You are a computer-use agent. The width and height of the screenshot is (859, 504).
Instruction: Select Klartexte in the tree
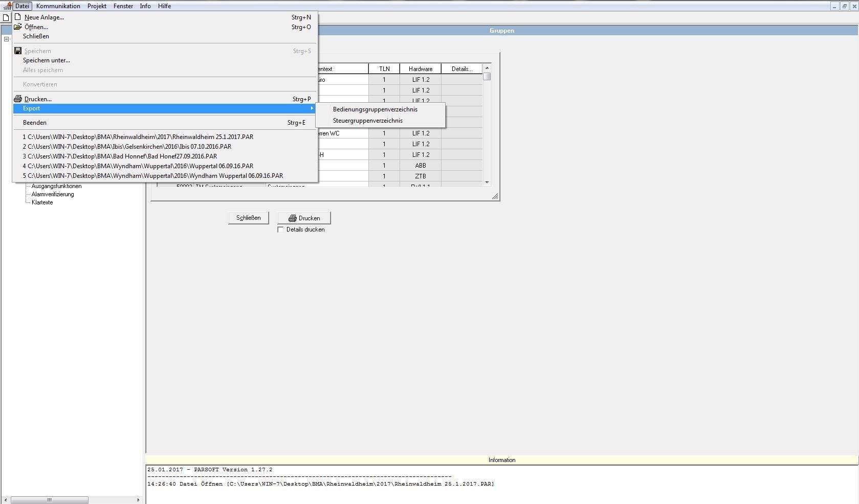click(x=42, y=202)
